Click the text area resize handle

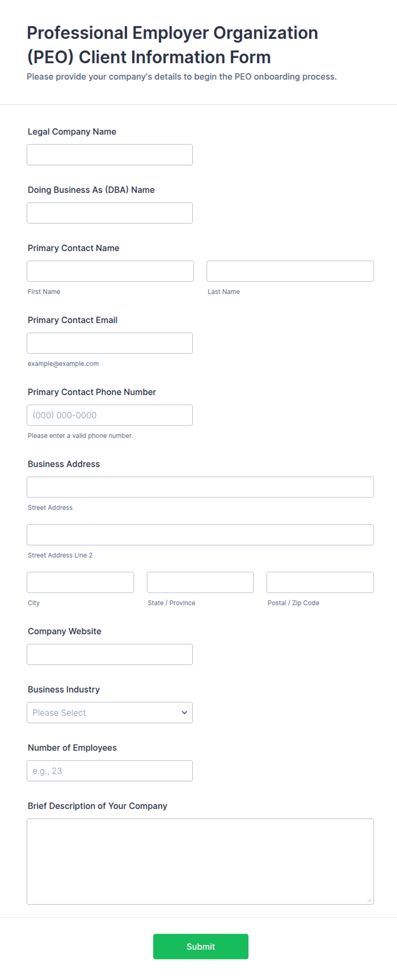point(369,900)
